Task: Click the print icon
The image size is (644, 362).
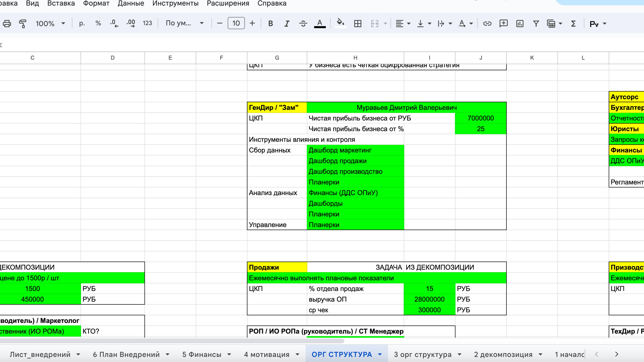Action: (7, 23)
